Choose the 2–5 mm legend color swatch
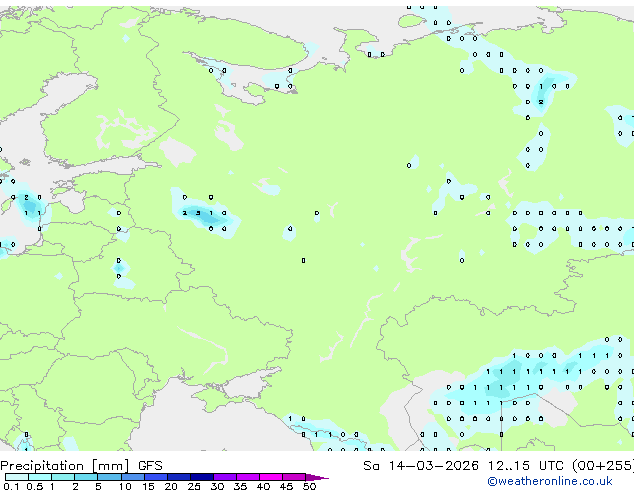 [x=86, y=477]
